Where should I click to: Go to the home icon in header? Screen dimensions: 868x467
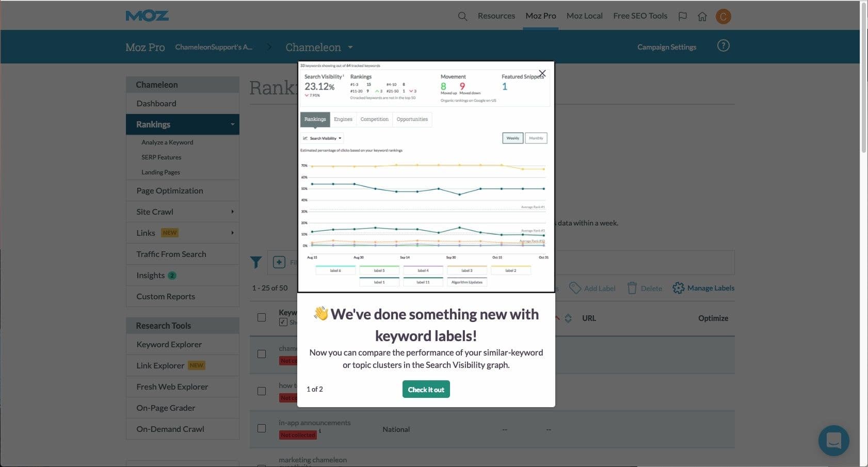(702, 17)
